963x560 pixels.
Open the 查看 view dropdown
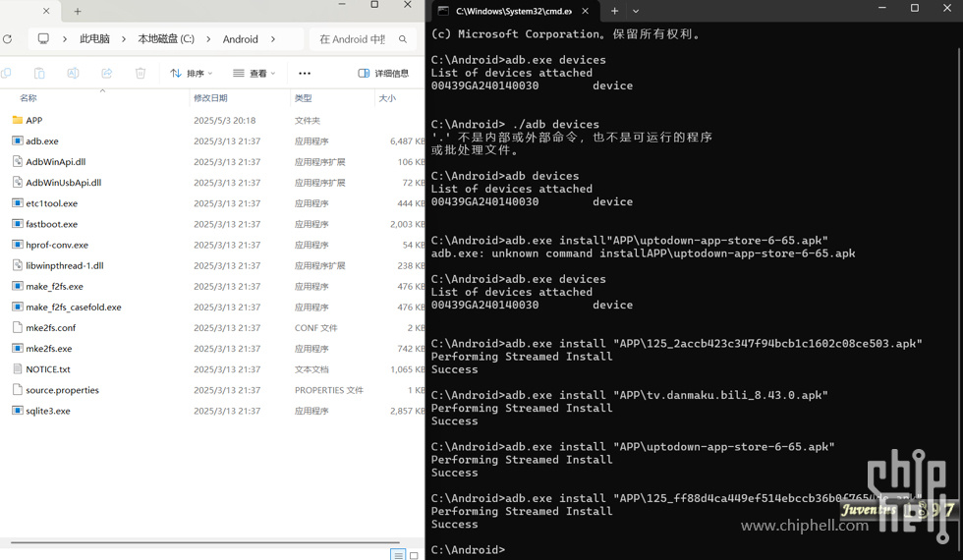coord(254,74)
